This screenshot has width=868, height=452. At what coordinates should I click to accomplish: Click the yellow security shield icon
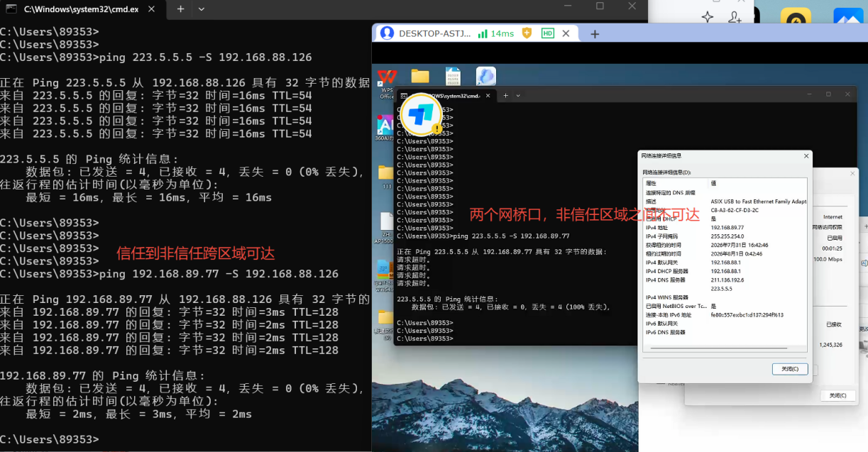pos(527,33)
